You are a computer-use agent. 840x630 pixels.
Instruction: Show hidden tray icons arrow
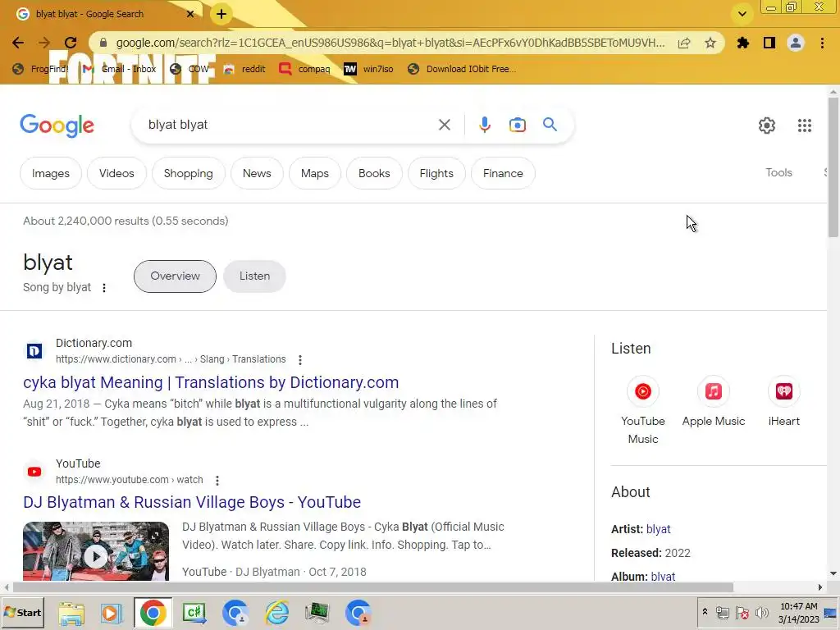tap(705, 612)
